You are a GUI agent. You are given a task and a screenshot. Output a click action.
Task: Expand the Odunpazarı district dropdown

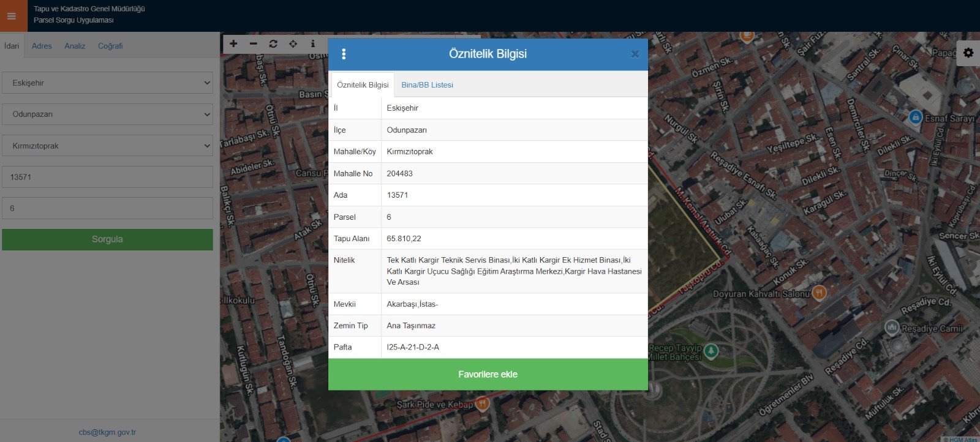pyautogui.click(x=107, y=114)
